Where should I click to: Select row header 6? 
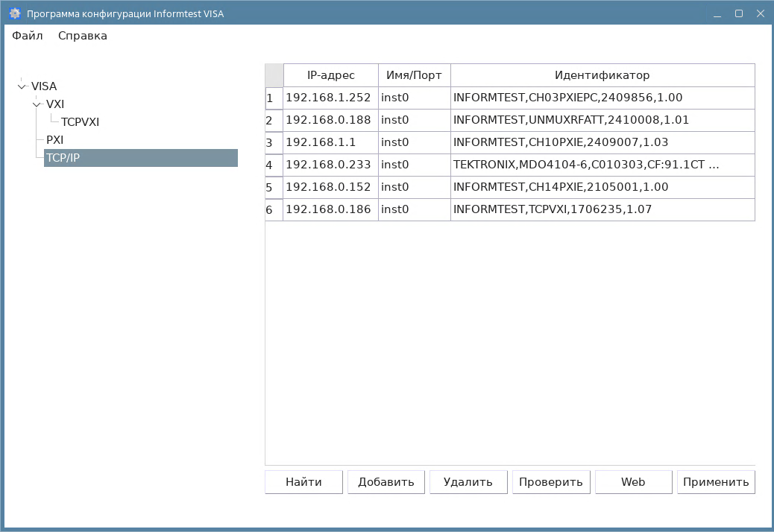point(274,209)
